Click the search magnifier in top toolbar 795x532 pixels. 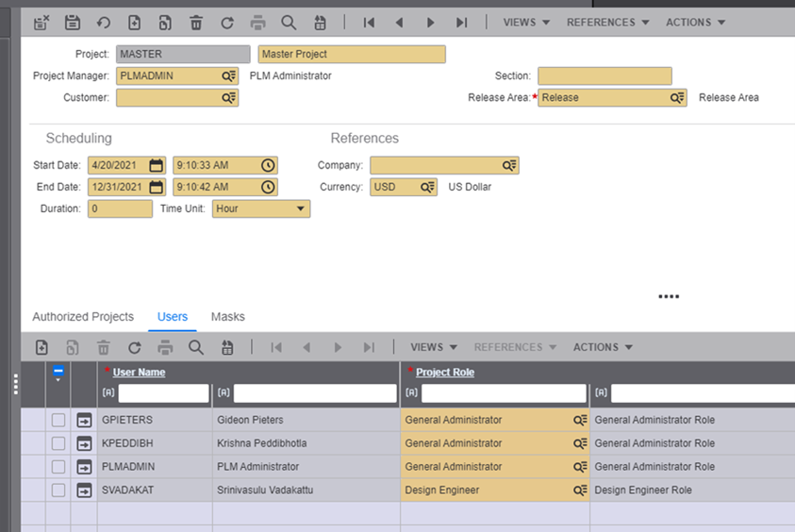[x=289, y=23]
